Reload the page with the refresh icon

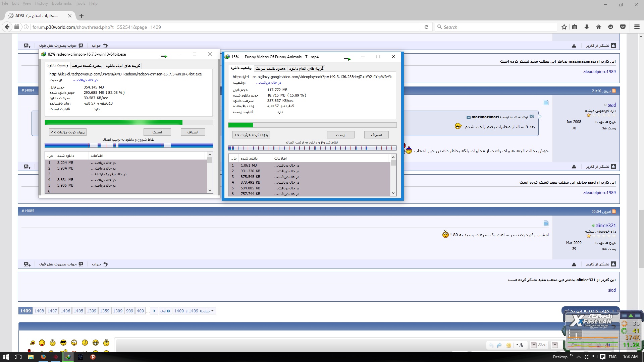[426, 27]
